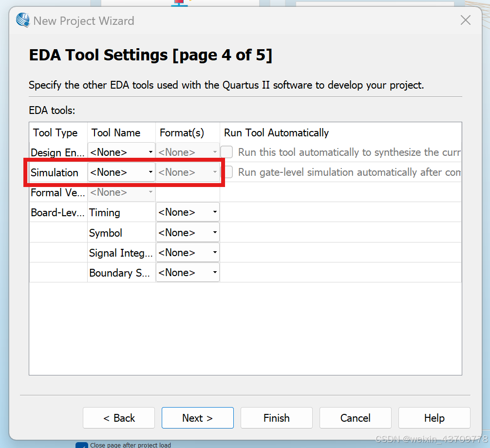Cancel the New Project Wizard
Screen dimensions: 490x448
[355, 418]
